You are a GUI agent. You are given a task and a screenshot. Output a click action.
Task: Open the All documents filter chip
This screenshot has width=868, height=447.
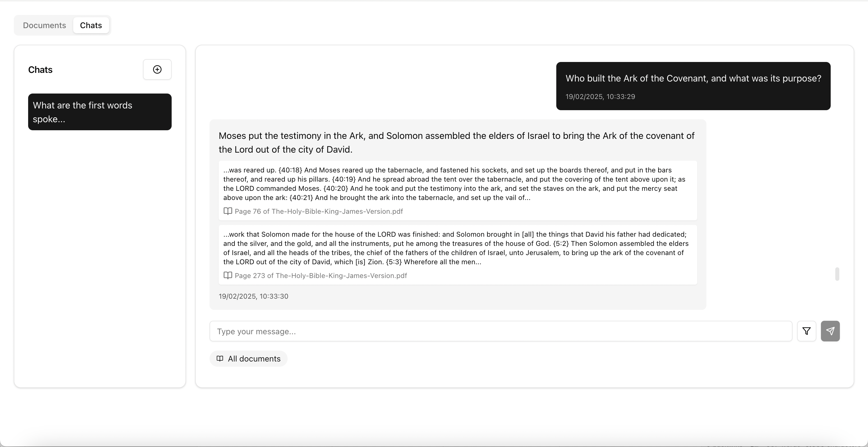click(249, 358)
